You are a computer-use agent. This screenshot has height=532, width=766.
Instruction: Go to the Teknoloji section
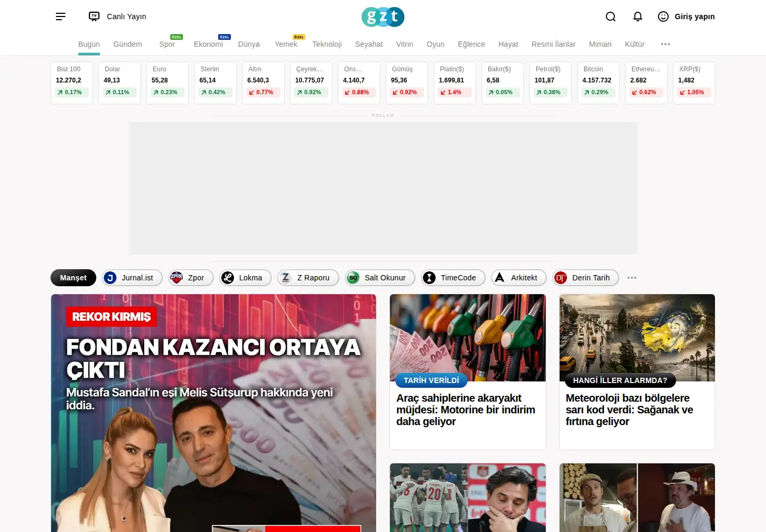327,44
